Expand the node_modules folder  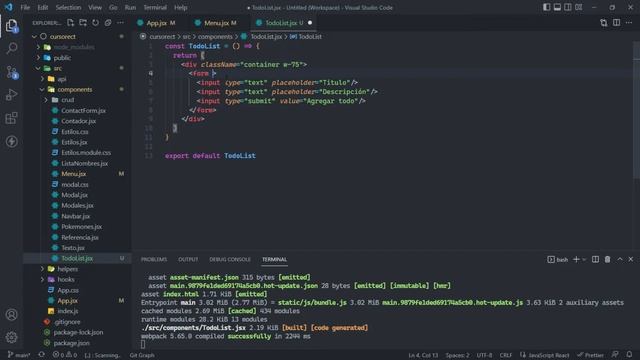[x=38, y=47]
